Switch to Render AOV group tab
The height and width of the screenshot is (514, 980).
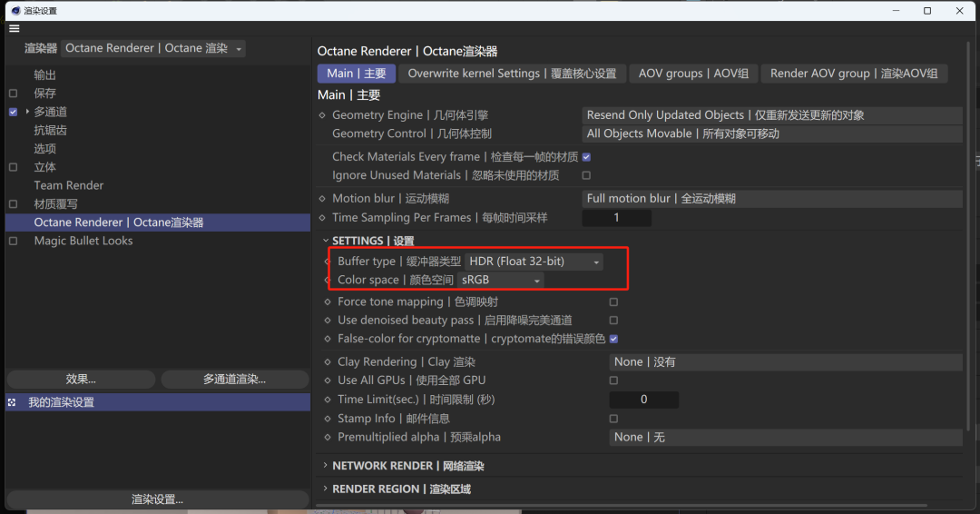click(854, 74)
